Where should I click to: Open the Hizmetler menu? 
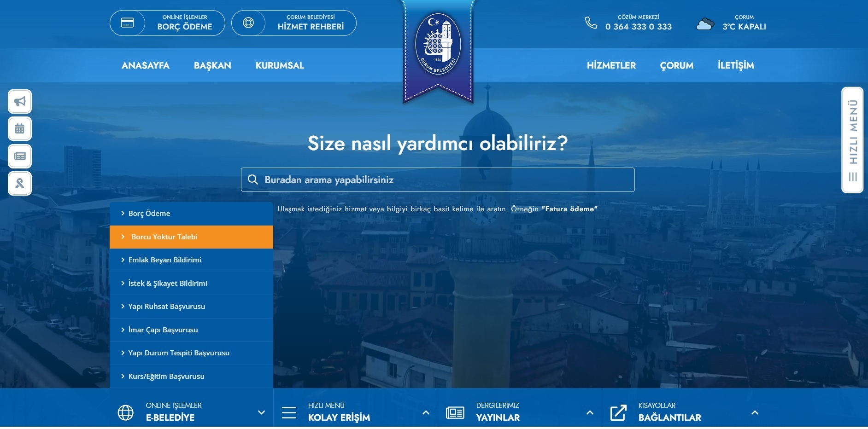pos(611,65)
